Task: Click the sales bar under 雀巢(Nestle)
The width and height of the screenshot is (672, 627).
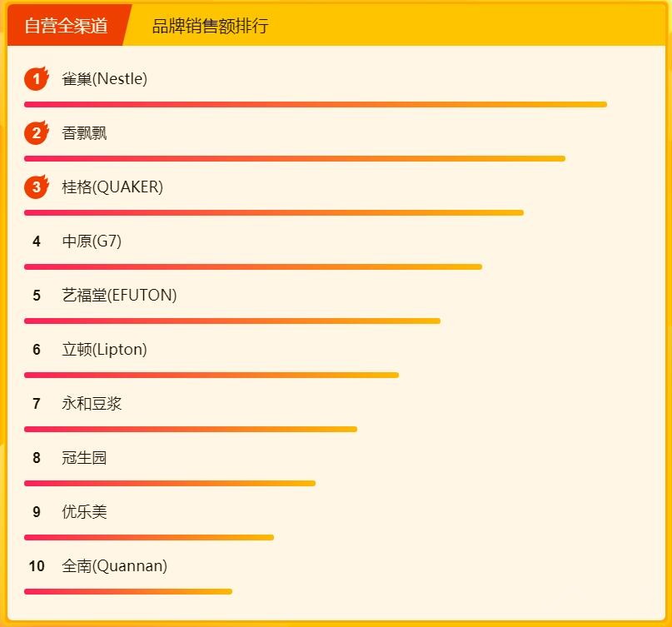Action: [315, 104]
